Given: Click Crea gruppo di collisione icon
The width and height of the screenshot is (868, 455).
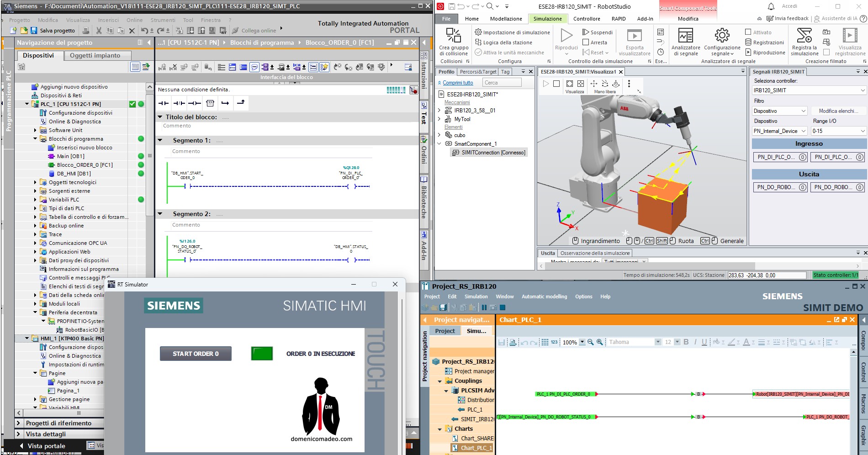Looking at the screenshot, I should [x=453, y=36].
